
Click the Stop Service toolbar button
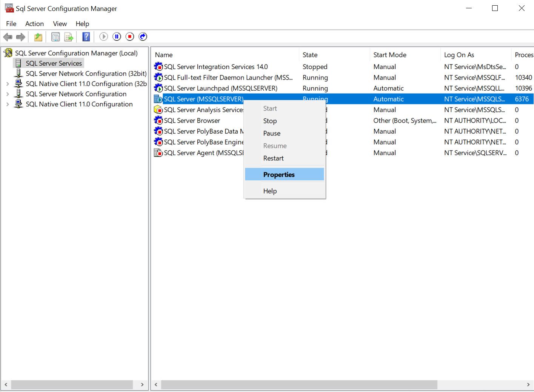tap(129, 37)
